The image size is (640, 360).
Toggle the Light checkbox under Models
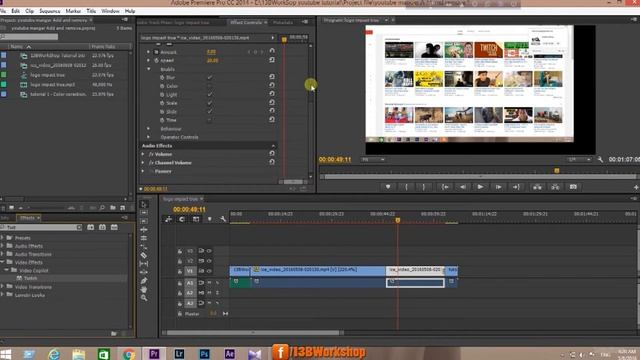[x=209, y=94]
